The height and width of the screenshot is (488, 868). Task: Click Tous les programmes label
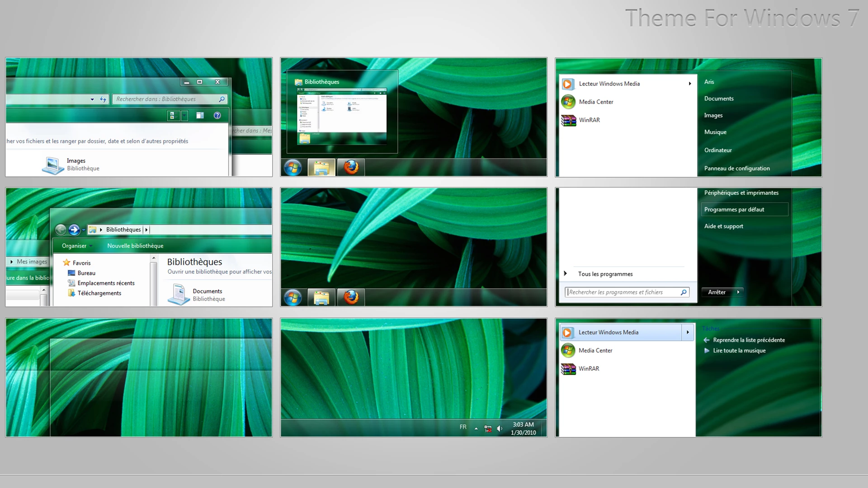[605, 274]
